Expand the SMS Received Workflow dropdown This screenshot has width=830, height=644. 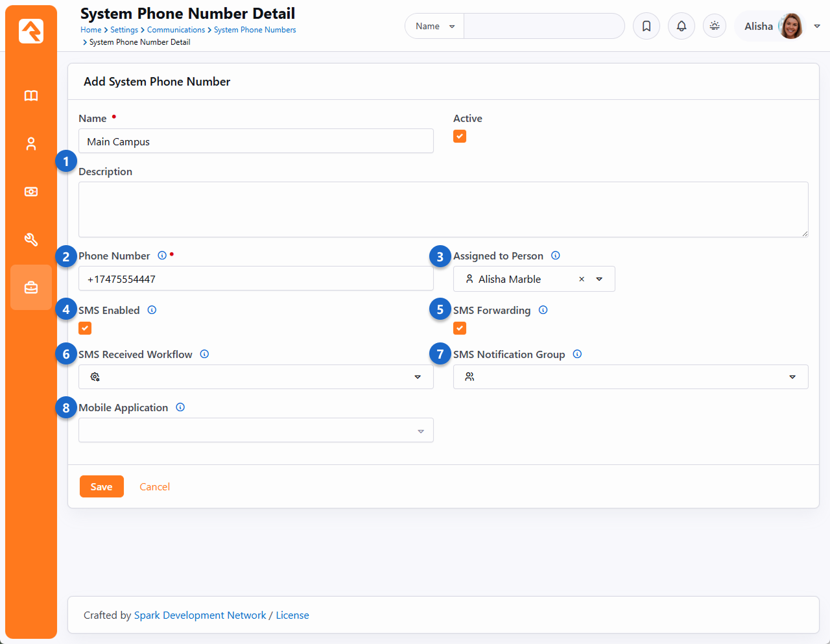point(255,377)
